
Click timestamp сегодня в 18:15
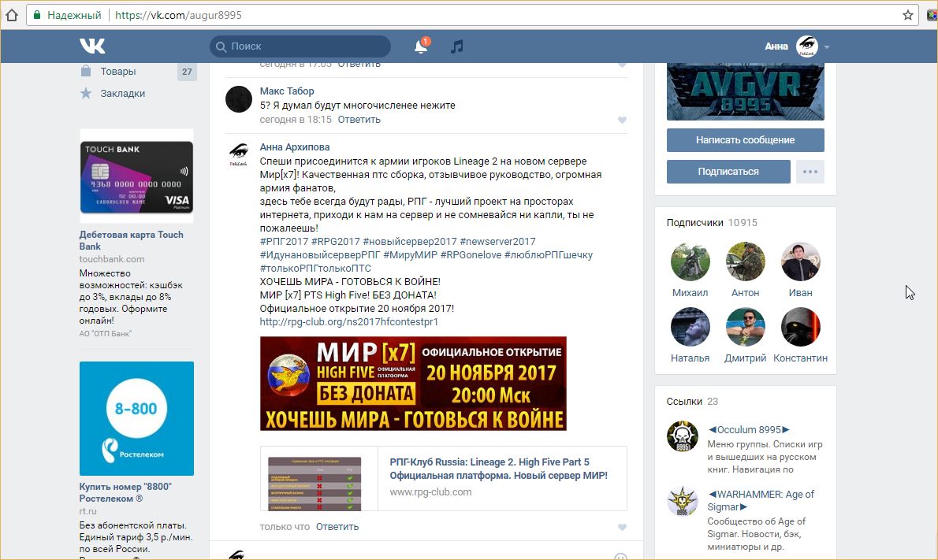click(x=296, y=120)
